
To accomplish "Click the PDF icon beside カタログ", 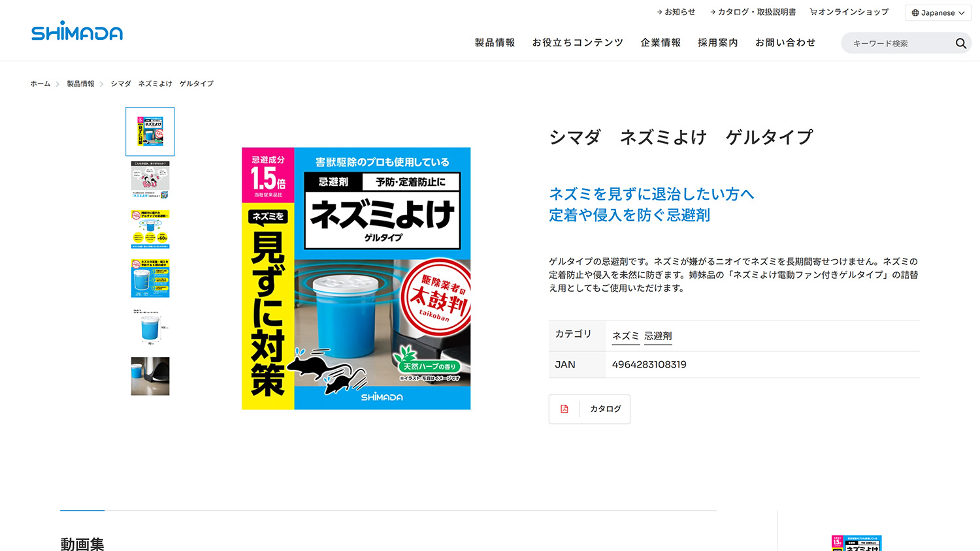I will point(564,409).
